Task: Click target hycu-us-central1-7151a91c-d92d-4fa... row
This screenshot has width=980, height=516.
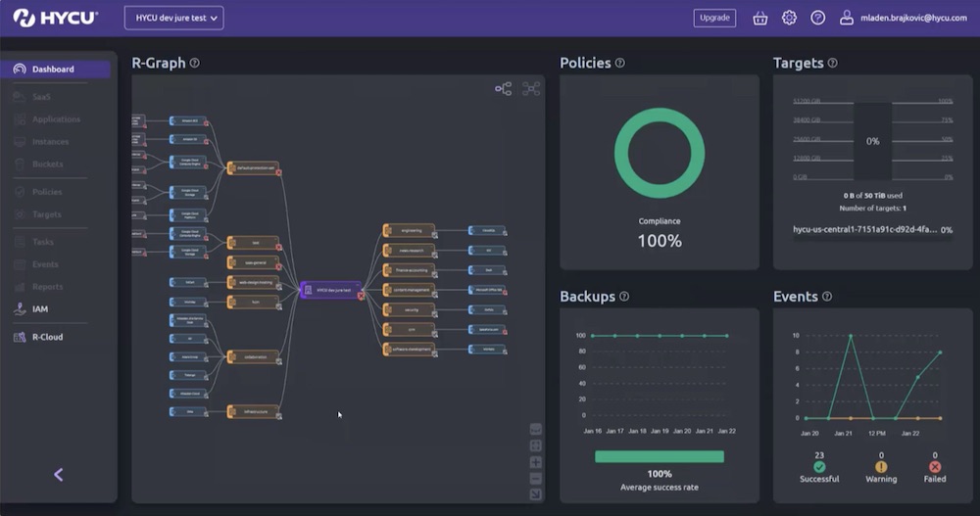Action: point(872,230)
